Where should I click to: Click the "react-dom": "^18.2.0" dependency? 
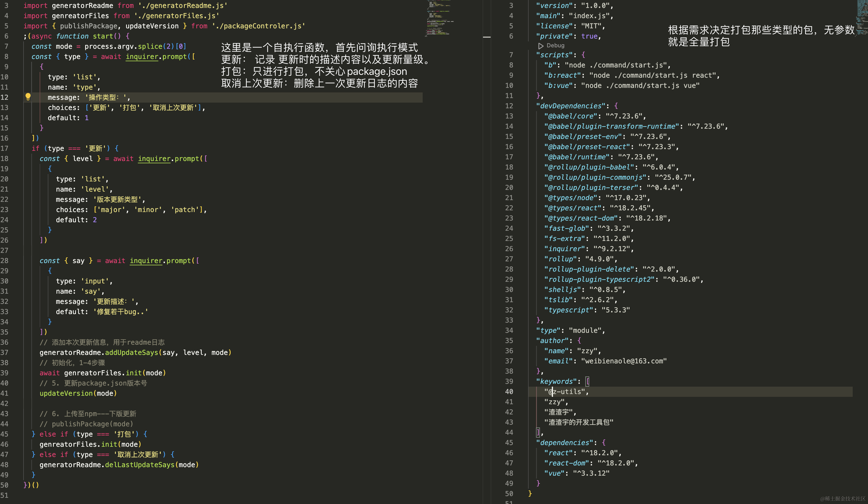click(591, 463)
